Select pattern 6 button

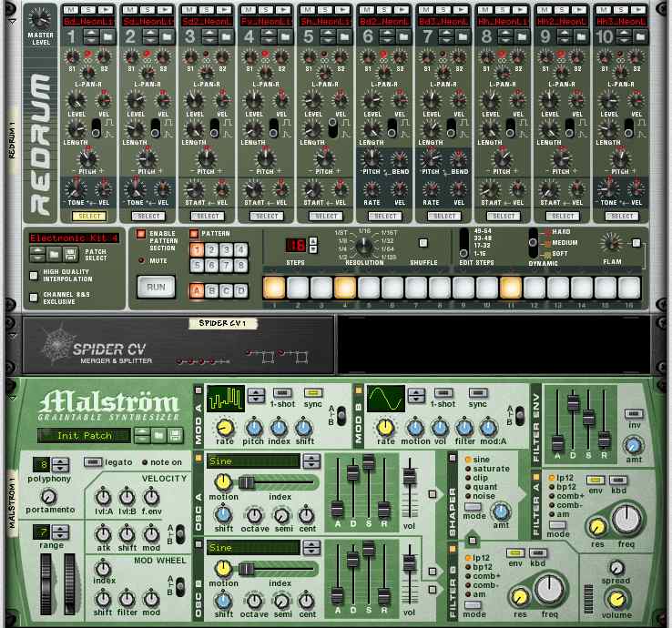tap(212, 266)
